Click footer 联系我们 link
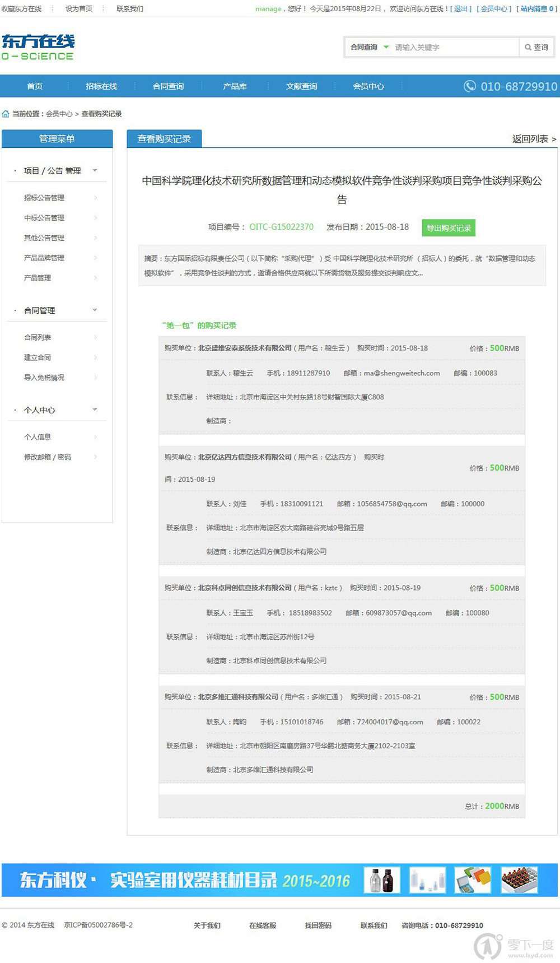 point(374,925)
